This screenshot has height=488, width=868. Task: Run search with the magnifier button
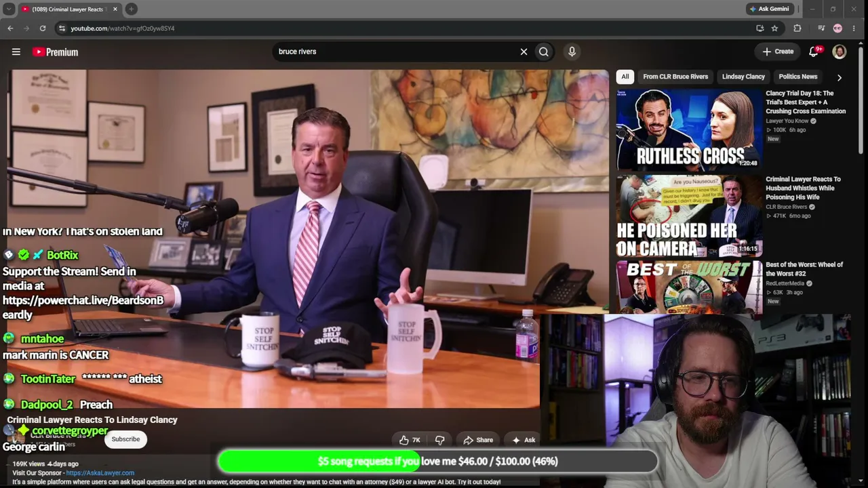tap(544, 52)
